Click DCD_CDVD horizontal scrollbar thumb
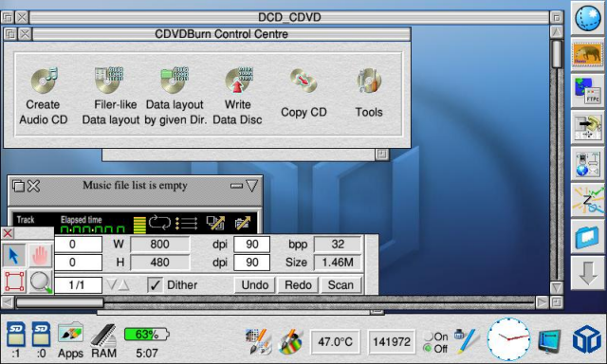This screenshot has height=364, width=607. pyautogui.click(x=60, y=302)
